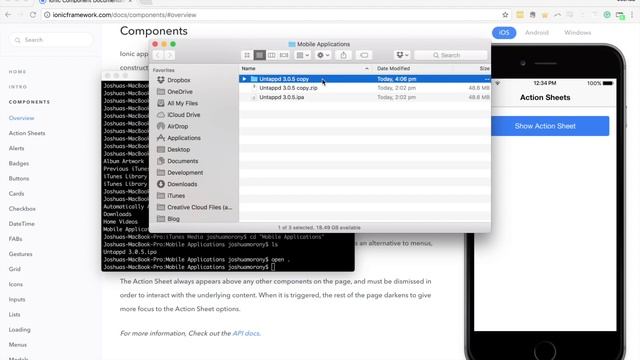The height and width of the screenshot is (360, 640).
Task: Select the Windows platform tab
Action: point(578,33)
